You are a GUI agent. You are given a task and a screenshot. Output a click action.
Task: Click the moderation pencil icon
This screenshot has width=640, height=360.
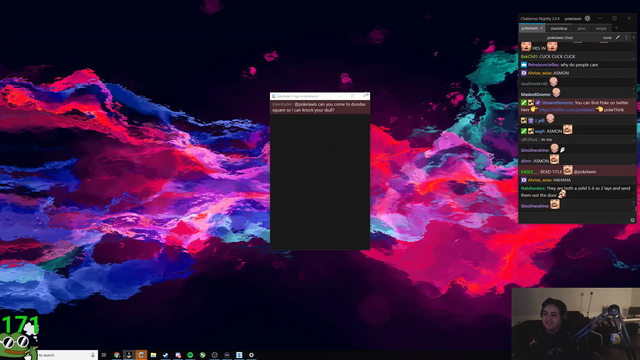(618, 38)
